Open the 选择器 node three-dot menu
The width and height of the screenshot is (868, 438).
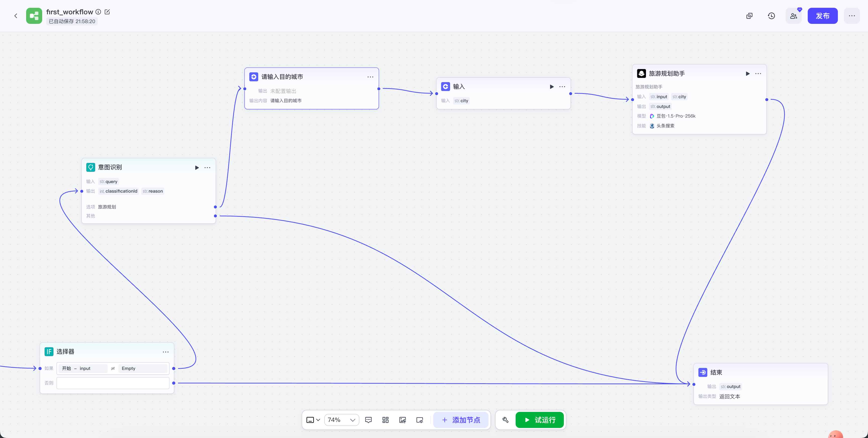click(166, 352)
